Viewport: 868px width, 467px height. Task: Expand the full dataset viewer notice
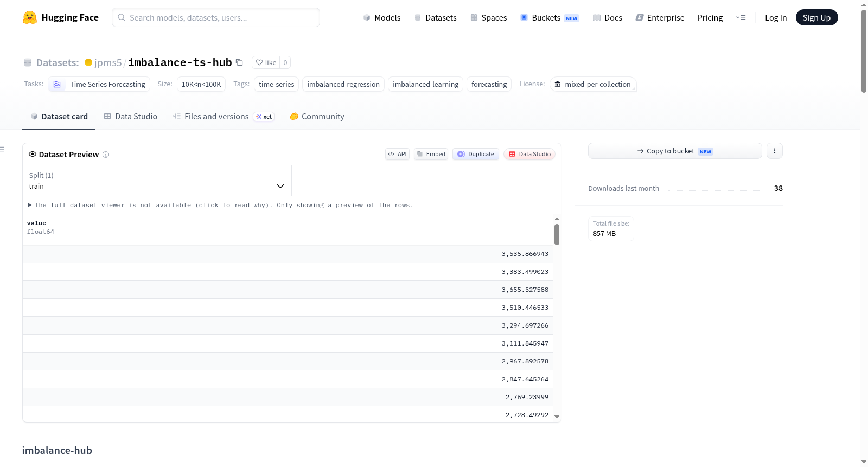pos(220,205)
